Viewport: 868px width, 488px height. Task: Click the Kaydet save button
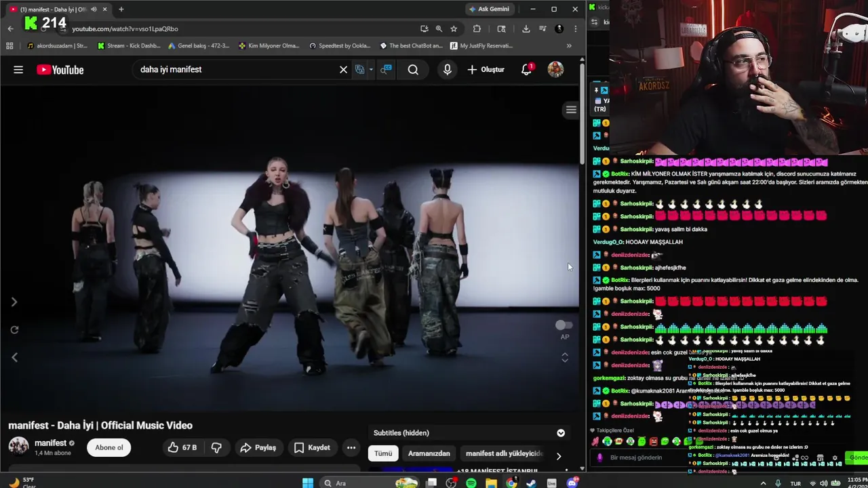[312, 447]
